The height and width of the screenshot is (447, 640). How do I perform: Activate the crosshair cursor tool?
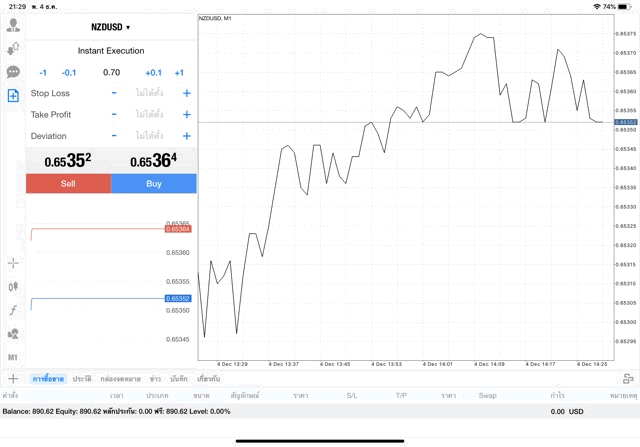[x=13, y=263]
